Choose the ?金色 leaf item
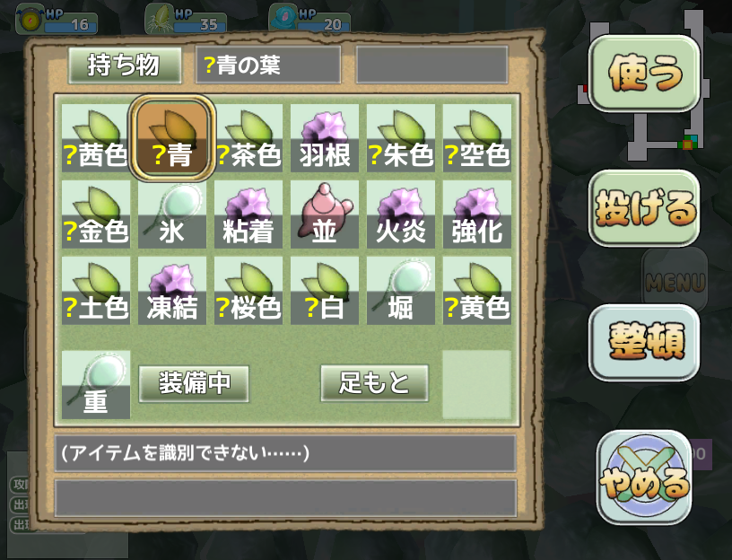Image resolution: width=732 pixels, height=560 pixels. (96, 214)
